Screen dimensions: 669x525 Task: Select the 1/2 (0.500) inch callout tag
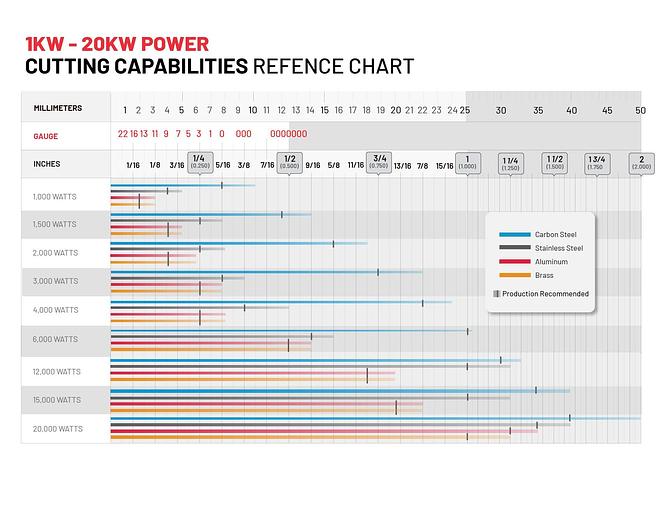290,161
